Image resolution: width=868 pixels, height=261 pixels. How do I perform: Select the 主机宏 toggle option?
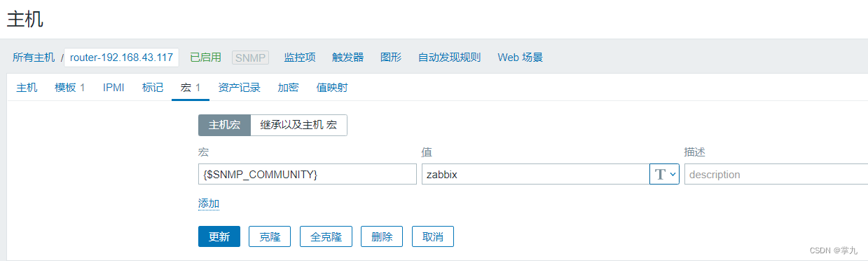coord(224,125)
